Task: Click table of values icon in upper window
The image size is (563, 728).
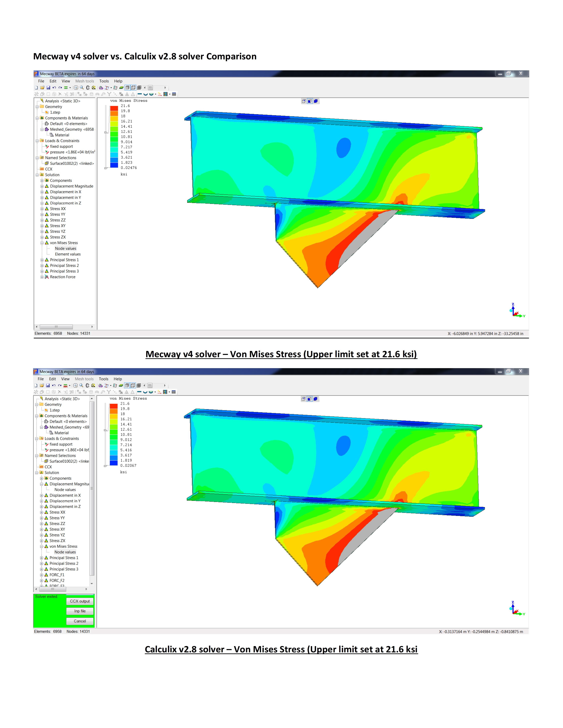Action: click(174, 94)
